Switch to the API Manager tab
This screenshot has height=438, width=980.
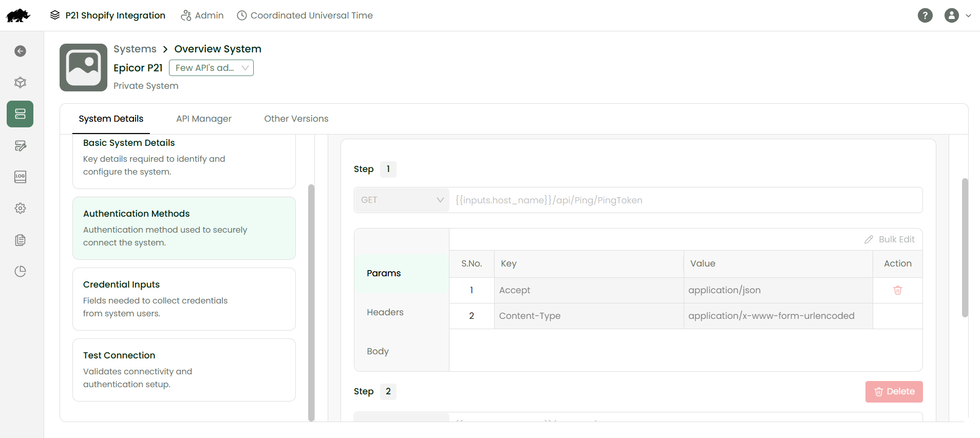tap(204, 119)
